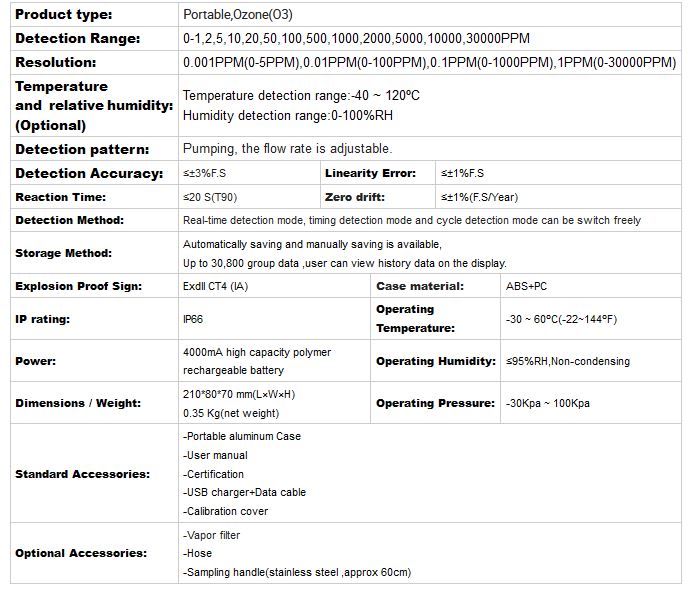Click the 'Optional Accessories:' label
This screenshot has width=693, height=601.
[x=81, y=553]
